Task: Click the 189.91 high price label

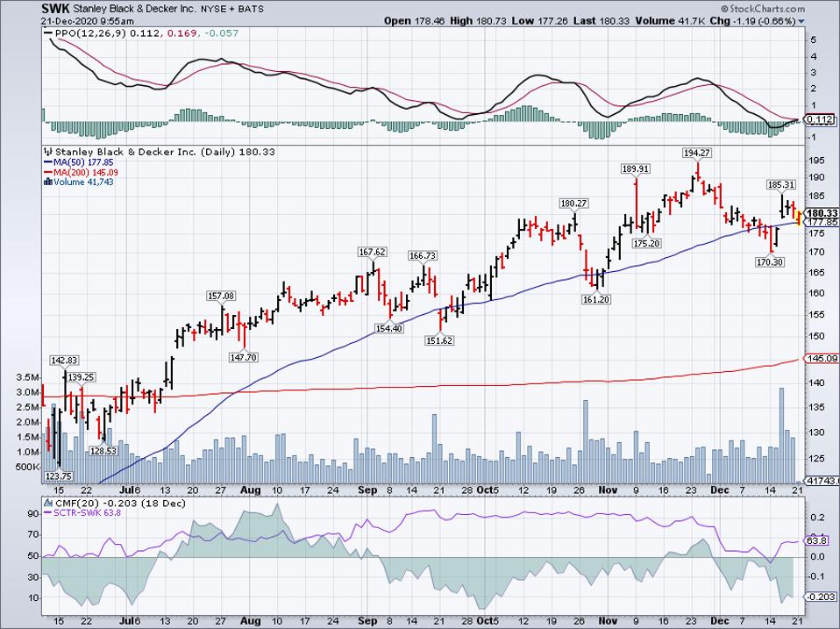Action: (636, 169)
